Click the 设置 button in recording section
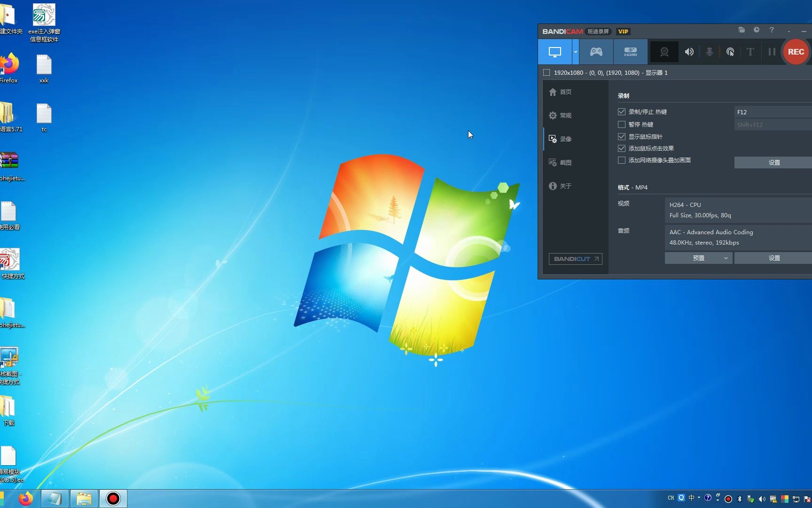812x508 pixels. (x=773, y=163)
